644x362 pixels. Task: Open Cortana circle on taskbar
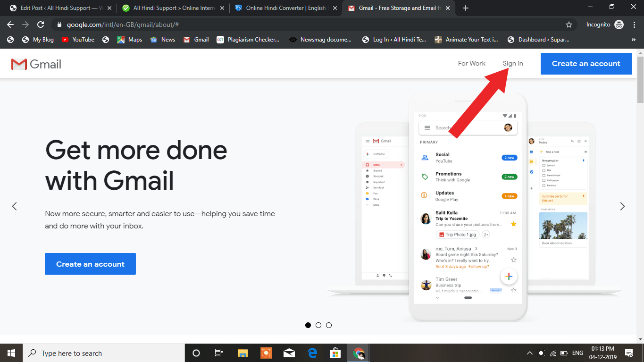pyautogui.click(x=196, y=353)
